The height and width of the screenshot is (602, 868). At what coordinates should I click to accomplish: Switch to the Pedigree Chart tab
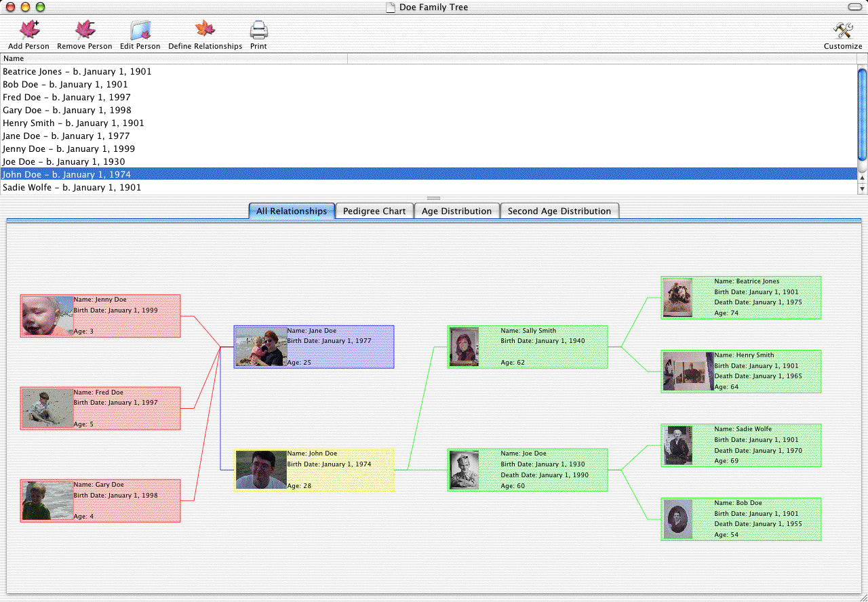(x=374, y=211)
